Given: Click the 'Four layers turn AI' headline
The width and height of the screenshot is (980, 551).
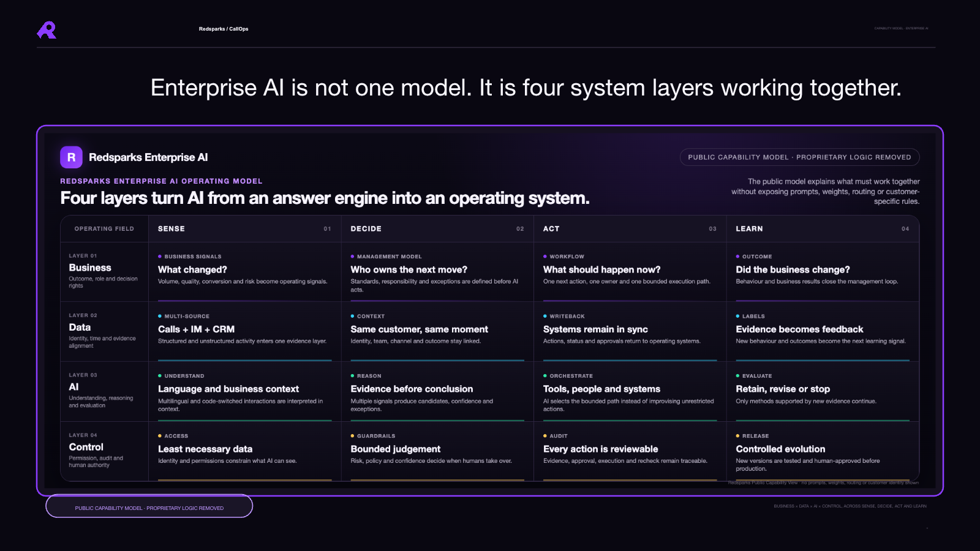Looking at the screenshot, I should [325, 198].
